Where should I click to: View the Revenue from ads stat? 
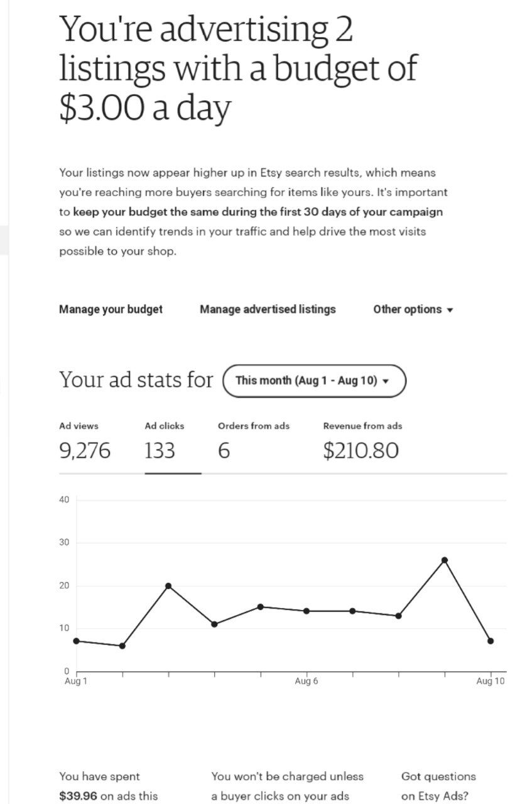[x=362, y=442]
